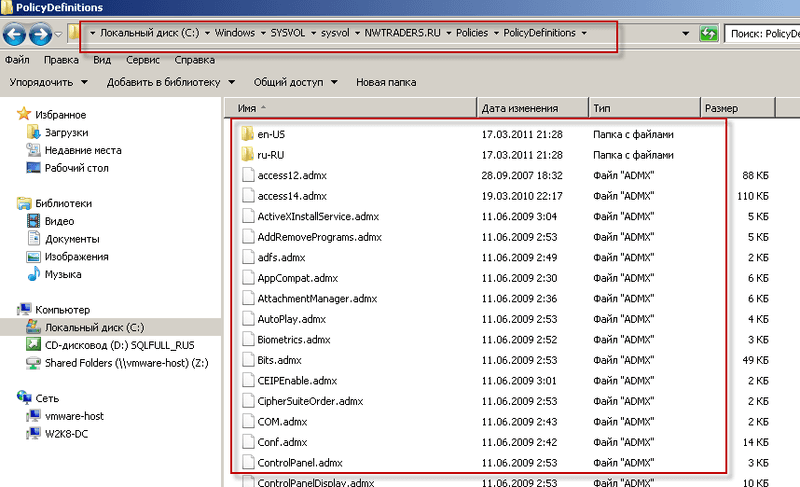The image size is (800, 487).
Task: Select the COM.admx file icon
Action: coord(248,421)
